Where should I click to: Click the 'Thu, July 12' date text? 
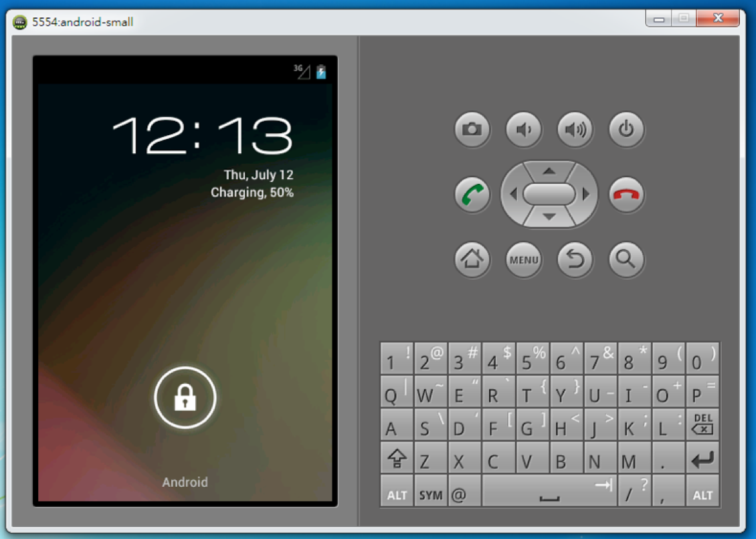coord(258,175)
